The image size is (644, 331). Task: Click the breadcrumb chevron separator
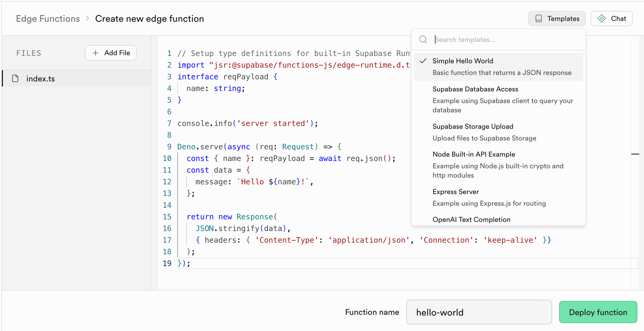[87, 19]
